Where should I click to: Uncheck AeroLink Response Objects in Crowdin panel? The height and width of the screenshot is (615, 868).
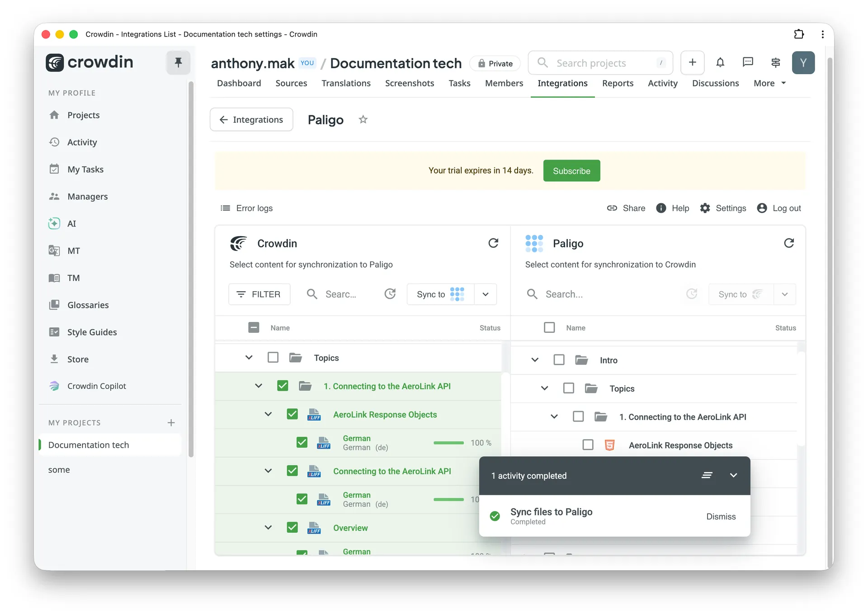tap(292, 414)
